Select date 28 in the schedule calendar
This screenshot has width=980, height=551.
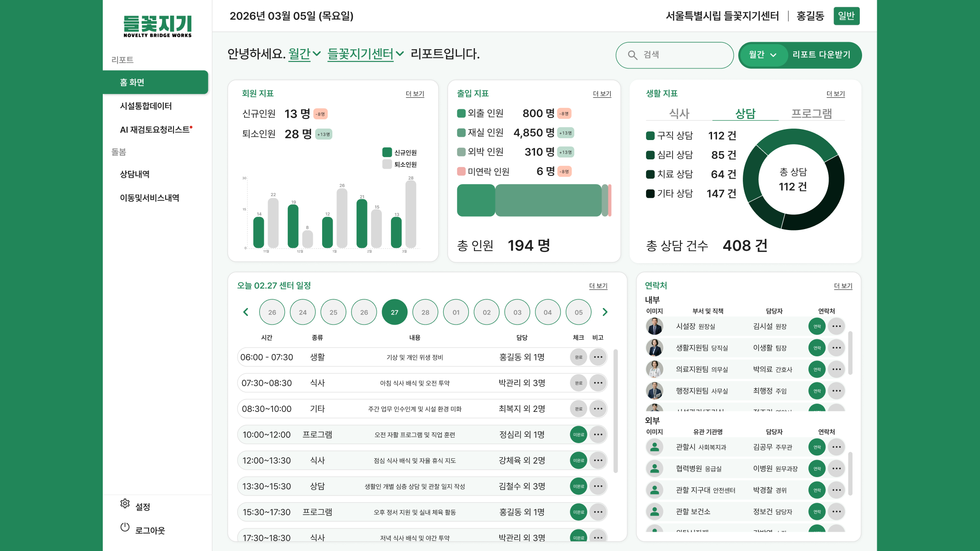(x=425, y=312)
